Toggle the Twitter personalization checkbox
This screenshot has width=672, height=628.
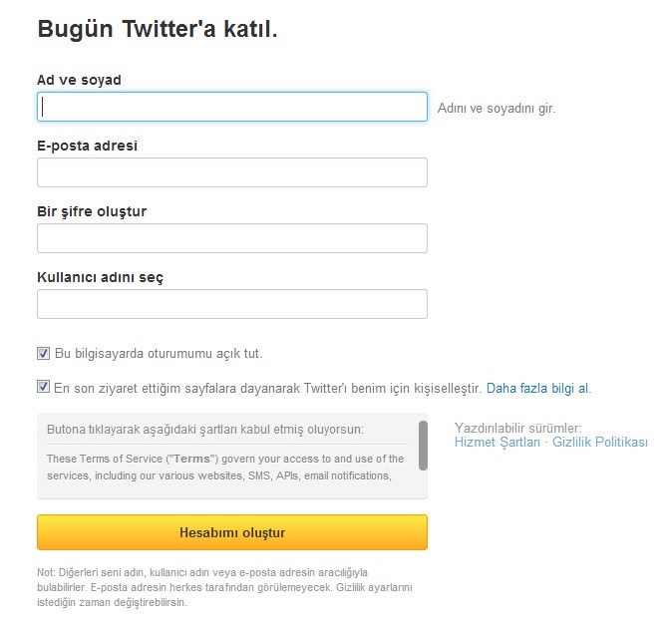coord(43,387)
